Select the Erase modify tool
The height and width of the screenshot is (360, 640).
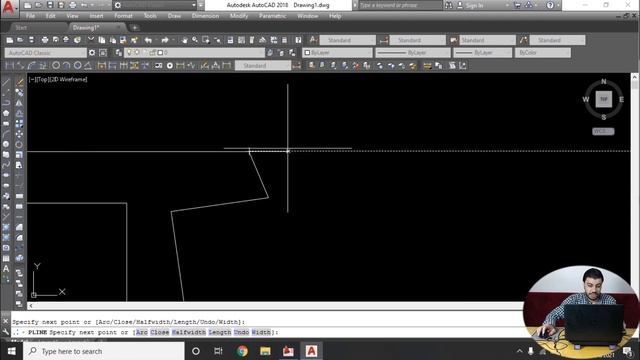point(19,82)
